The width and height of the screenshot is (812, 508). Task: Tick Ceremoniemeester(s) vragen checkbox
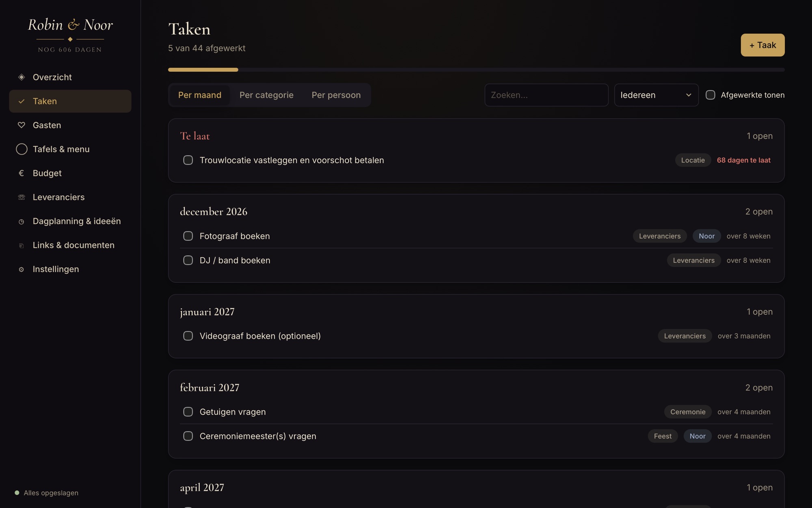(188, 436)
